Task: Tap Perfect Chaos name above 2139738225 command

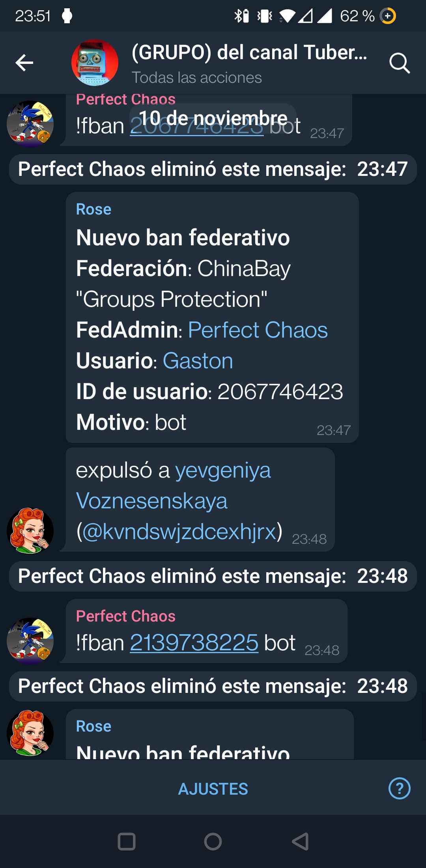Action: [126, 616]
